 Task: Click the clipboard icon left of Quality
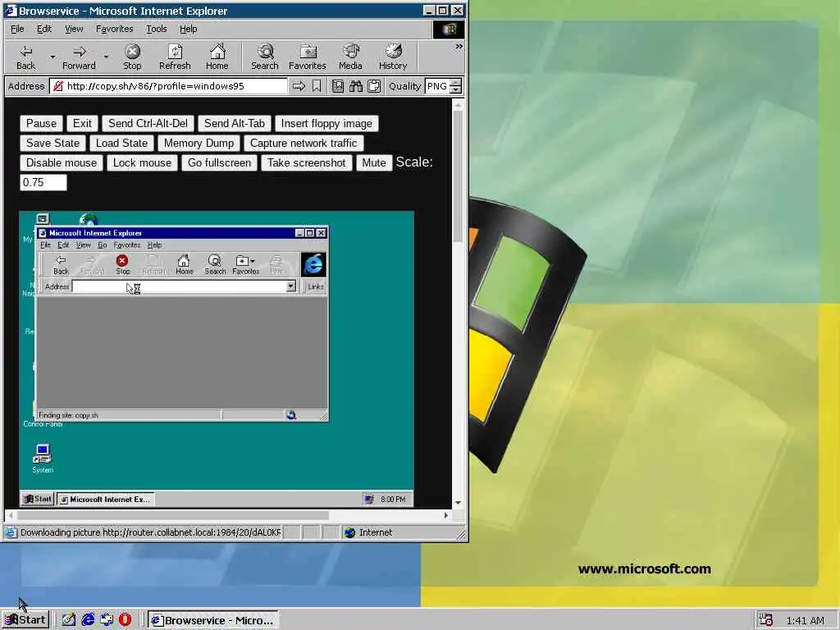pyautogui.click(x=374, y=85)
